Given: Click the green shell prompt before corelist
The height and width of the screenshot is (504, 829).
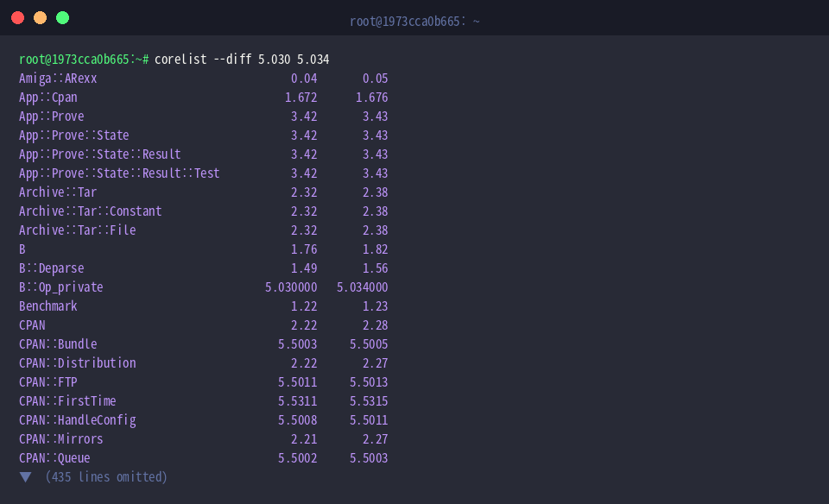Looking at the screenshot, I should coord(84,60).
